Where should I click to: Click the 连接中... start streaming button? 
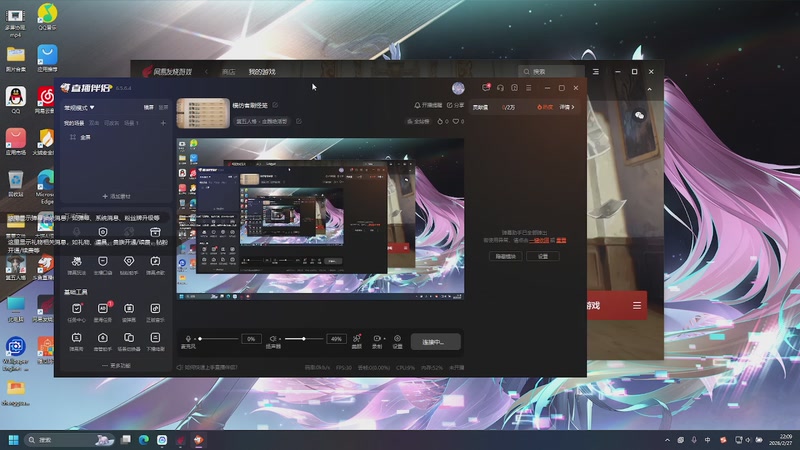point(435,342)
